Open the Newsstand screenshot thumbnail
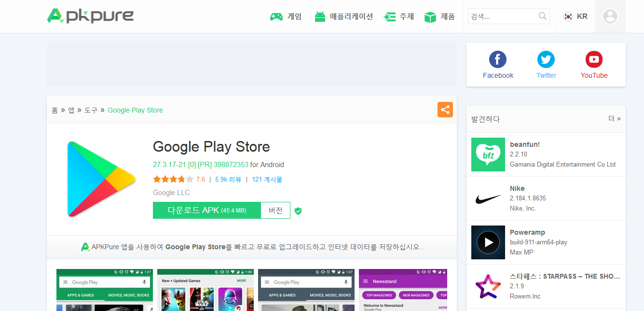 pyautogui.click(x=403, y=290)
